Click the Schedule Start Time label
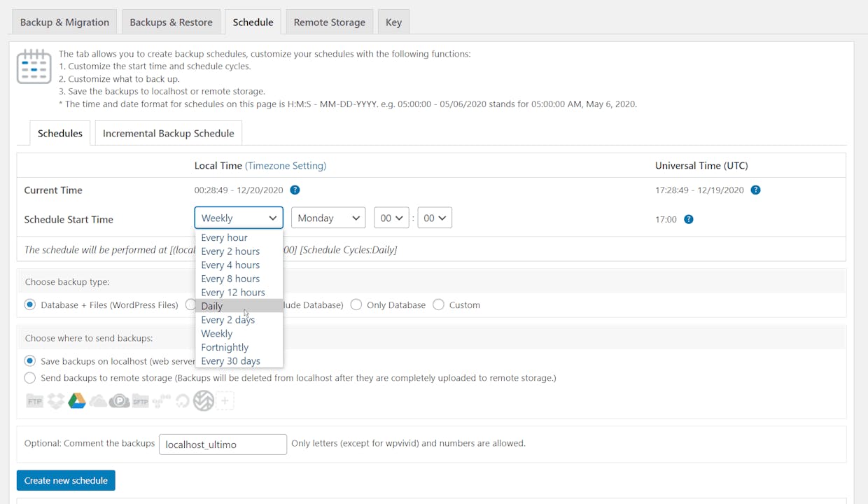 [69, 219]
